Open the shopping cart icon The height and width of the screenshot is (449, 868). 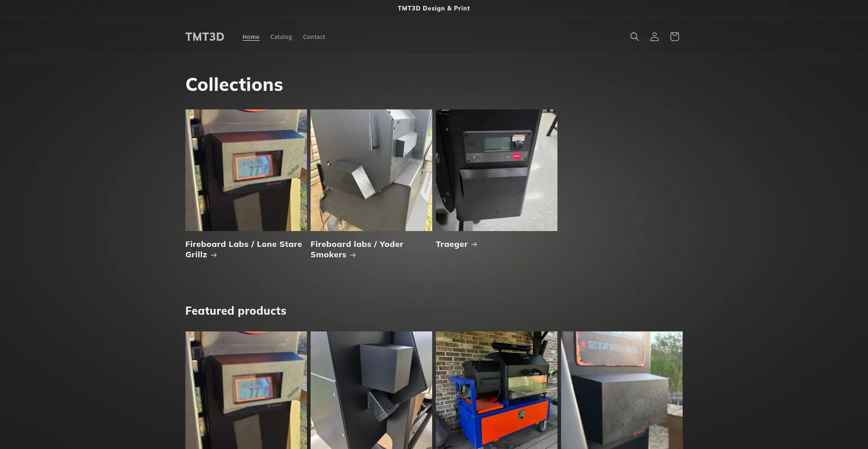[x=674, y=37]
